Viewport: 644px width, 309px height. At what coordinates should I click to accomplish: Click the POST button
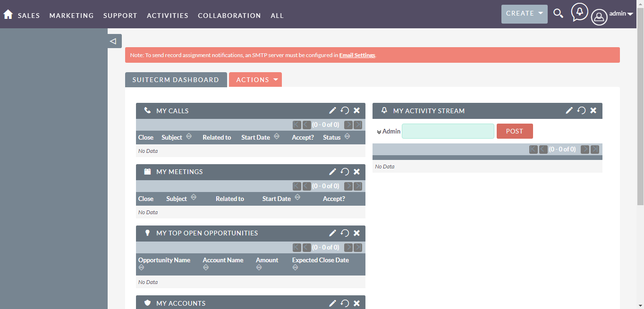point(515,131)
